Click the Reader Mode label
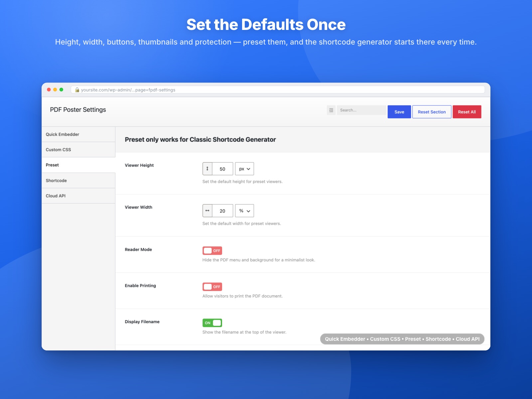532x399 pixels. (x=138, y=249)
